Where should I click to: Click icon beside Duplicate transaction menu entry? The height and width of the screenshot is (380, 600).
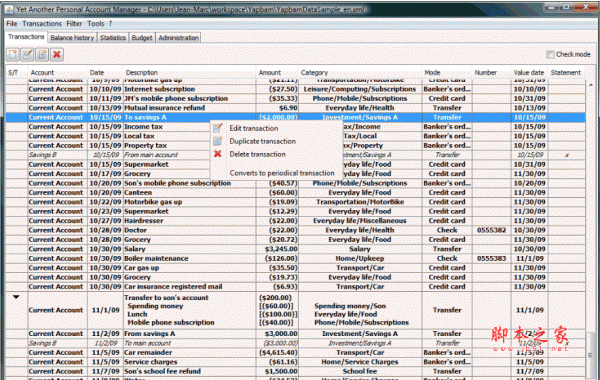click(218, 141)
